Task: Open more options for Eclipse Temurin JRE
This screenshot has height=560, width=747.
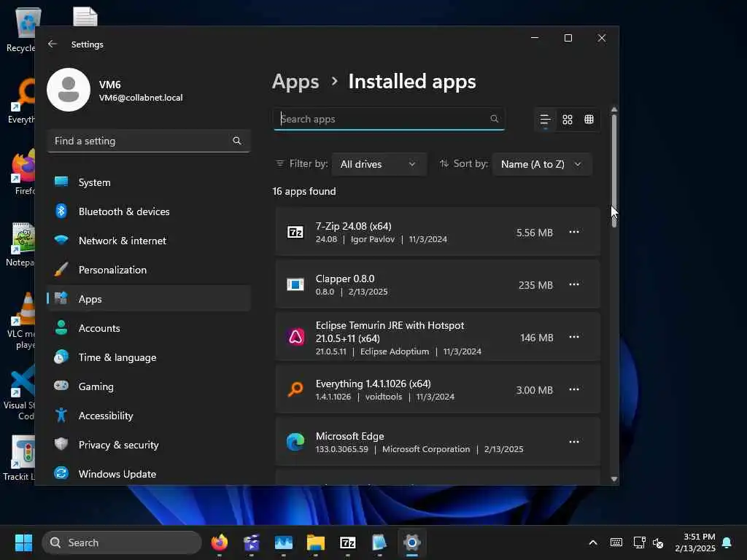Action: [573, 337]
